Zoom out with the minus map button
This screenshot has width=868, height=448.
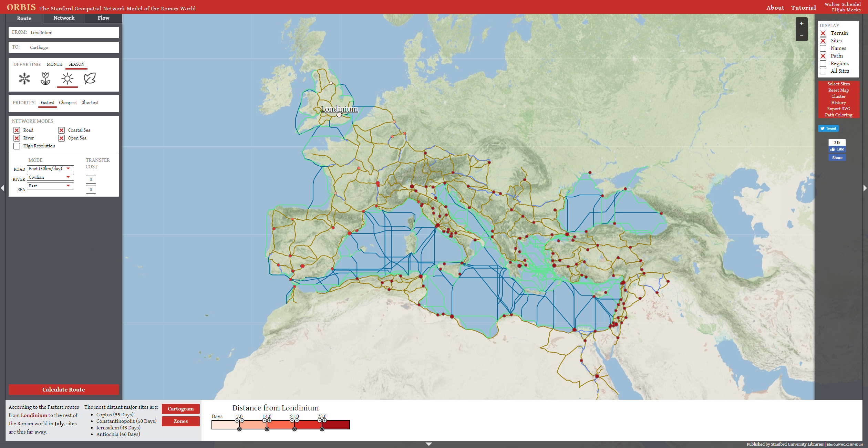tap(802, 35)
